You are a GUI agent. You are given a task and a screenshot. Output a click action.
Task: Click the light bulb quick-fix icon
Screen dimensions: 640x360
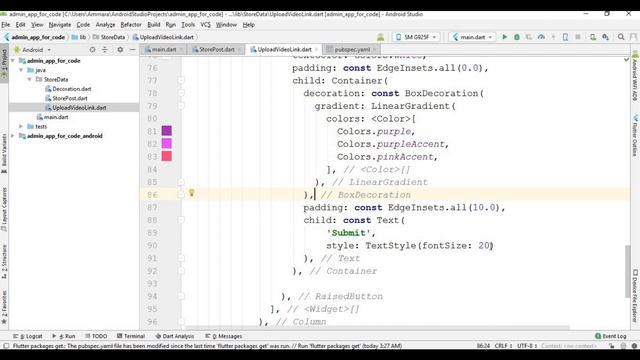pyautogui.click(x=191, y=193)
